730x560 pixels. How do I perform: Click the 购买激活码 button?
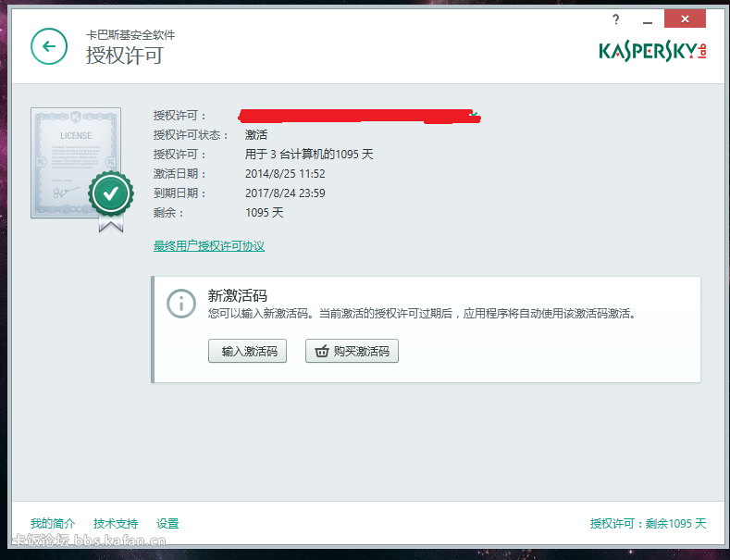pyautogui.click(x=352, y=351)
